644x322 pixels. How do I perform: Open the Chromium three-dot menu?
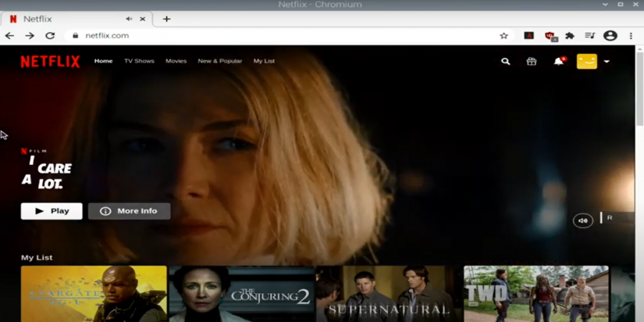[631, 35]
